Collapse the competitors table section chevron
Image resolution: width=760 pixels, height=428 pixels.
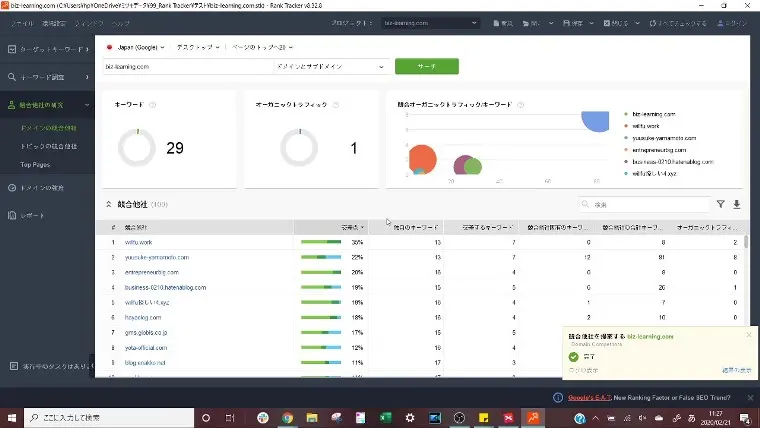tap(108, 204)
